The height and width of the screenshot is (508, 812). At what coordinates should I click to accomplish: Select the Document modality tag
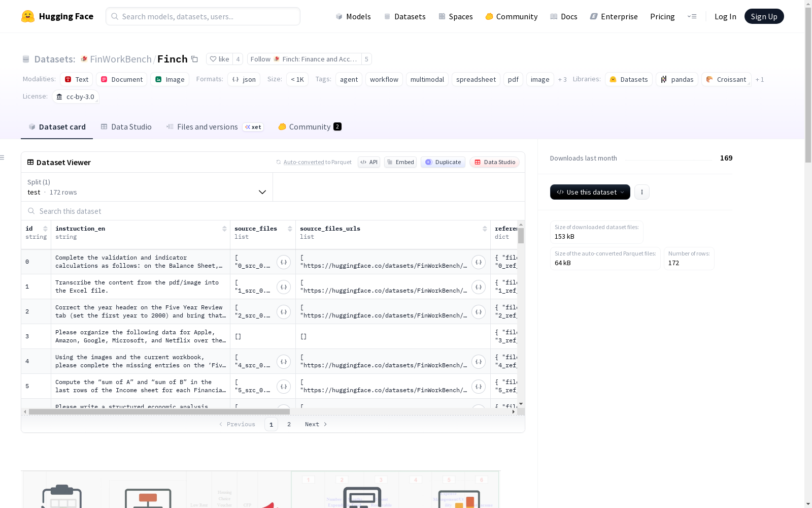[x=122, y=79]
